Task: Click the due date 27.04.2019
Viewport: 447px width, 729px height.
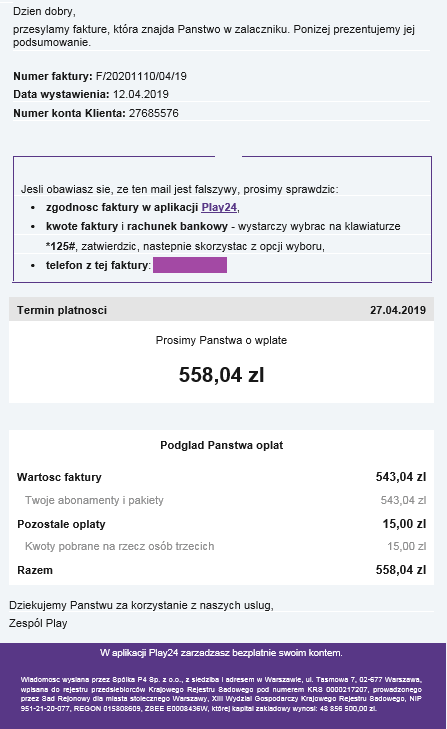Action: click(x=398, y=310)
